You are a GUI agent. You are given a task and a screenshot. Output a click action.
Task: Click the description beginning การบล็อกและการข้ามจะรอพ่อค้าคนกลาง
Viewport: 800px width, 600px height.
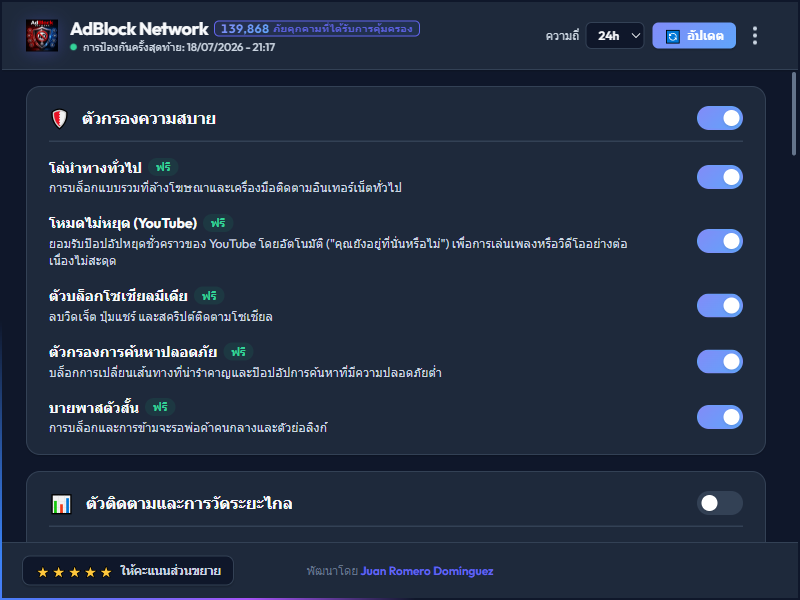pyautogui.click(x=188, y=428)
